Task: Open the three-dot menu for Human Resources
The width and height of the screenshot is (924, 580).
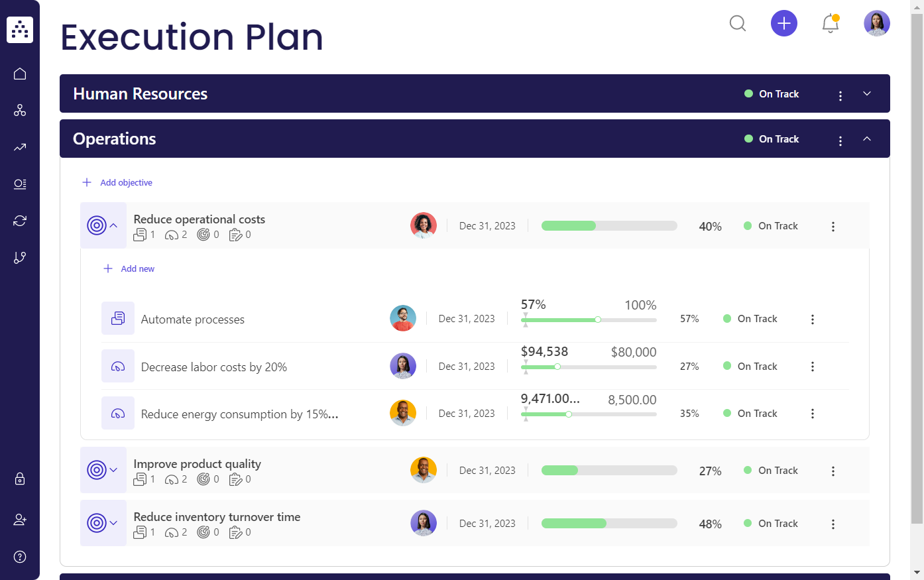Action: (x=840, y=95)
